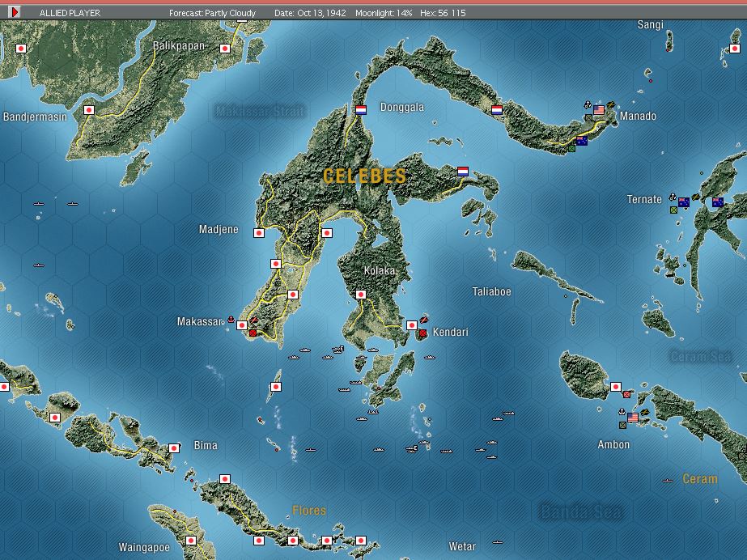The width and height of the screenshot is (747, 560).
Task: Select the Japanese flag base at Kendari
Action: tap(412, 325)
